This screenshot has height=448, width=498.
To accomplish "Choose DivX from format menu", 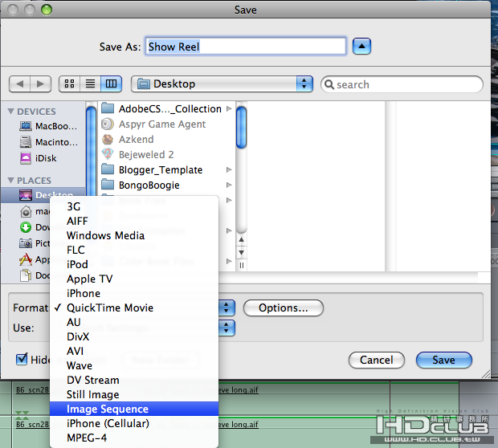I will point(134,336).
